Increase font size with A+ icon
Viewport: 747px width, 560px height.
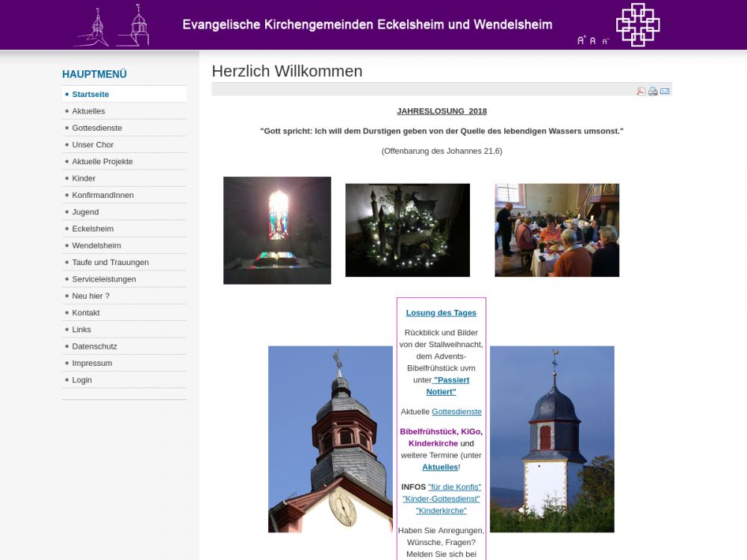click(x=581, y=40)
